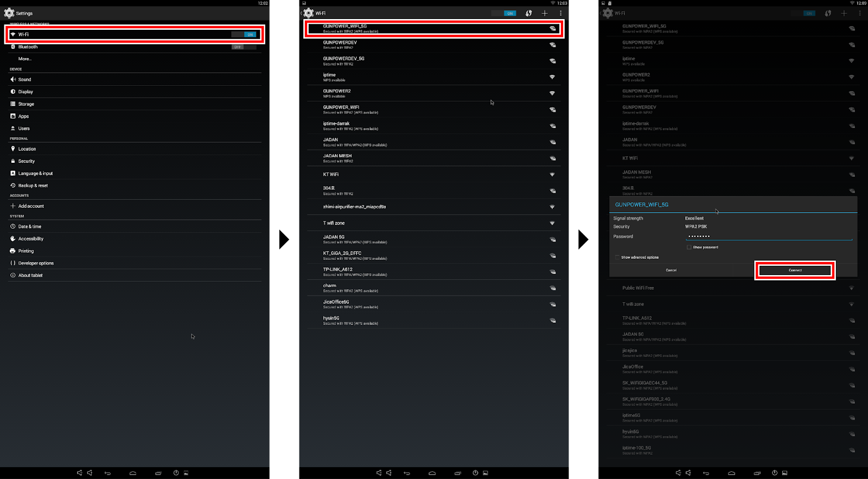
Task: Click the recent apps icon in left screen navigation bar
Action: tap(158, 473)
